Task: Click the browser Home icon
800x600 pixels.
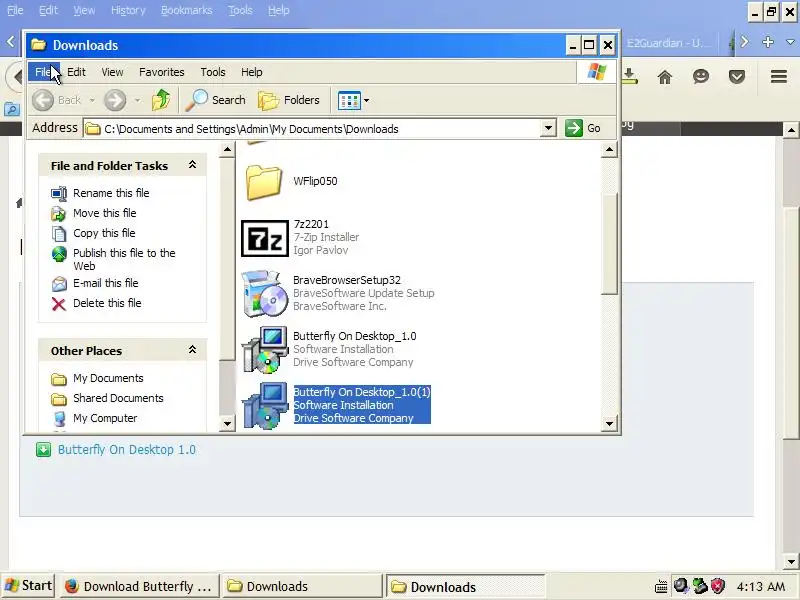Action: [664, 77]
